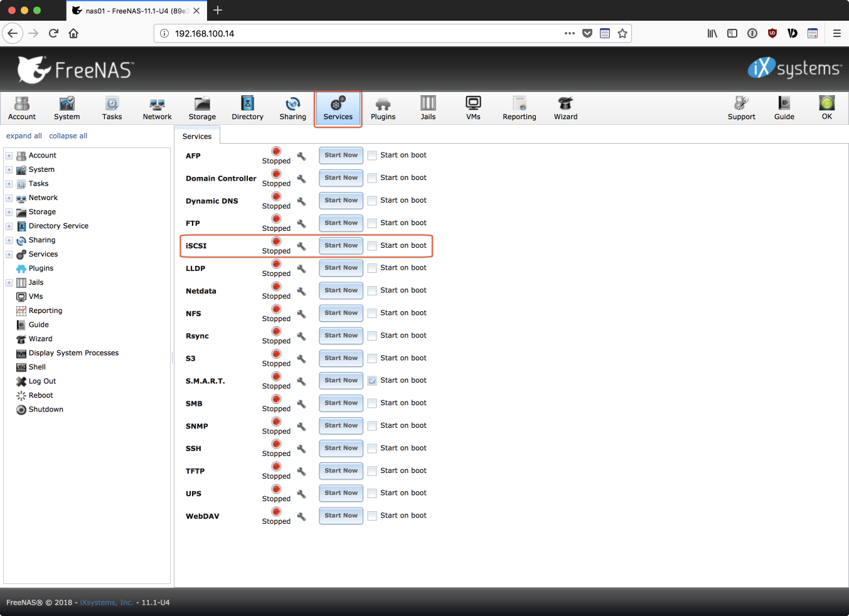This screenshot has height=616, width=849.
Task: Check Start on boot for SMB
Action: click(372, 403)
